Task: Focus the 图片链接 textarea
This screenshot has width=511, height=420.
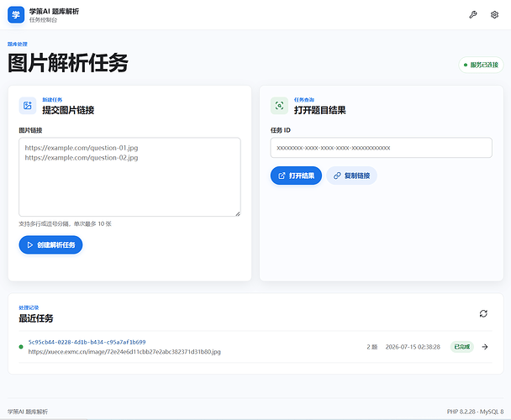Action: (129, 177)
